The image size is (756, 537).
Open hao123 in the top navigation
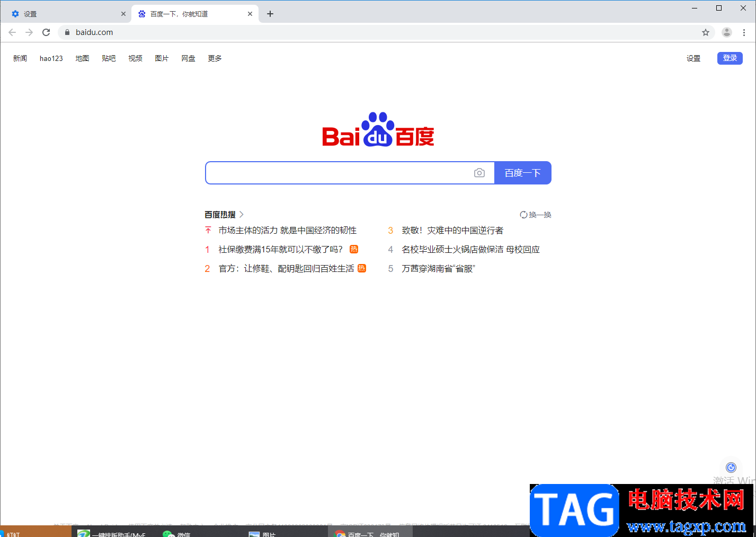[51, 58]
